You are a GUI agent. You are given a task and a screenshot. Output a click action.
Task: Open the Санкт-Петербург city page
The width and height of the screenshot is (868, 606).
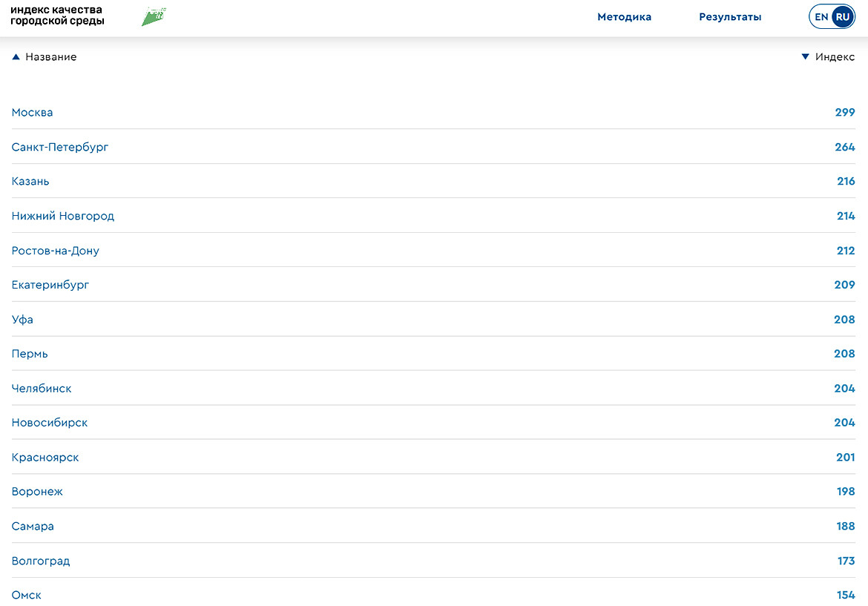(60, 147)
